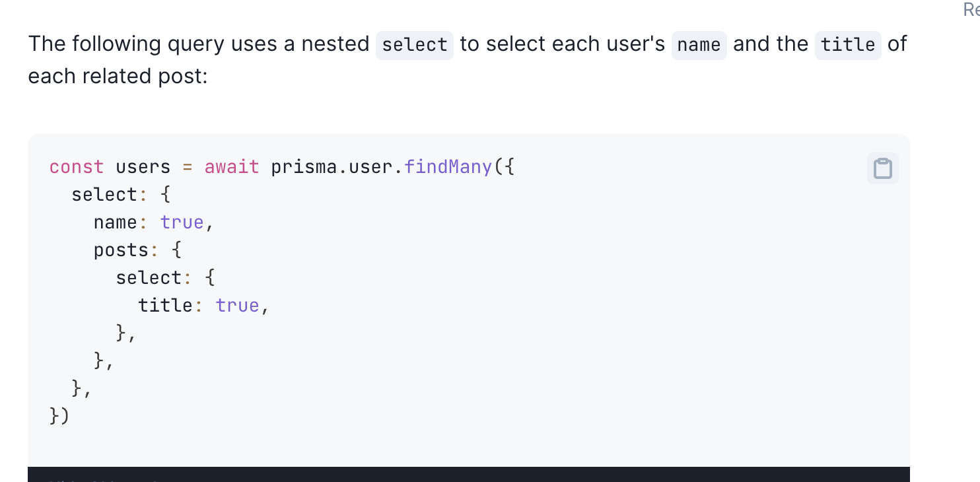Click the closing }) line of the snippet
The height and width of the screenshot is (482, 980).
click(59, 416)
